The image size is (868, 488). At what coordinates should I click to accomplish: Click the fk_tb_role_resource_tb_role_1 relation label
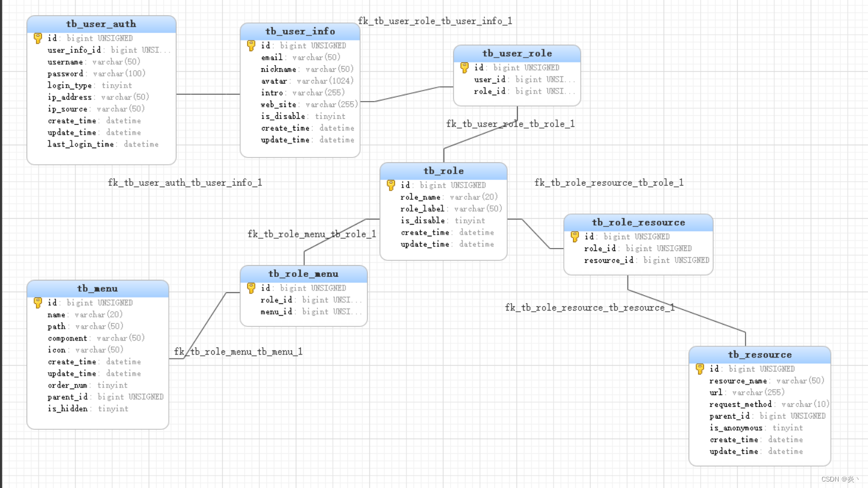tap(609, 183)
